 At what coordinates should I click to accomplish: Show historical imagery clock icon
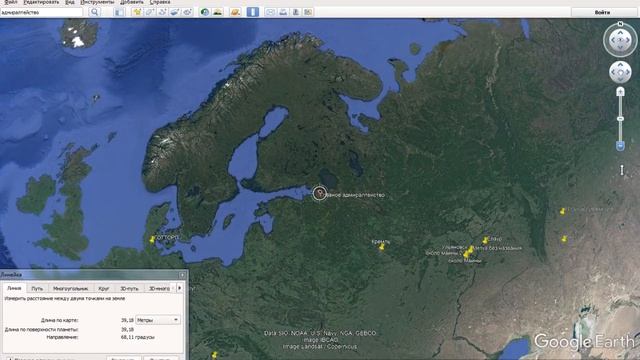tap(205, 12)
